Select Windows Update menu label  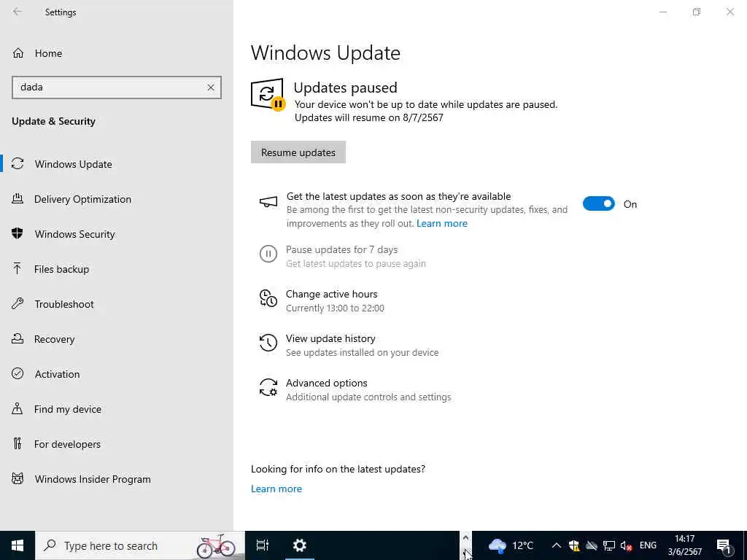click(74, 164)
